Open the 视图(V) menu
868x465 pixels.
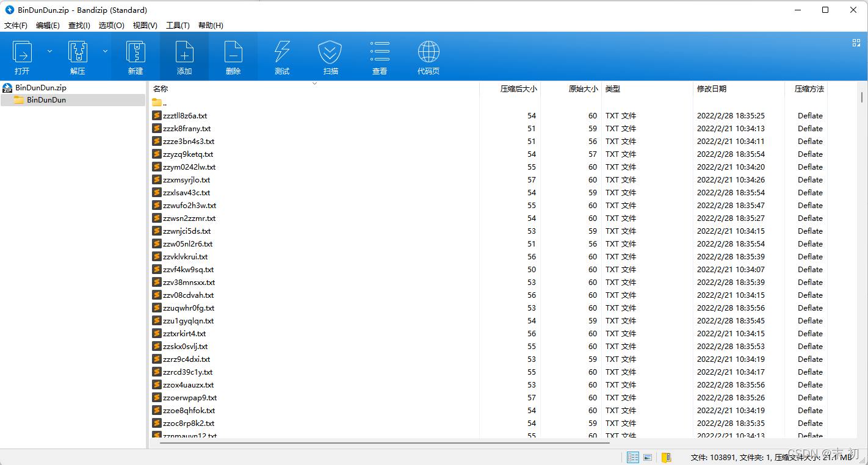click(x=145, y=26)
